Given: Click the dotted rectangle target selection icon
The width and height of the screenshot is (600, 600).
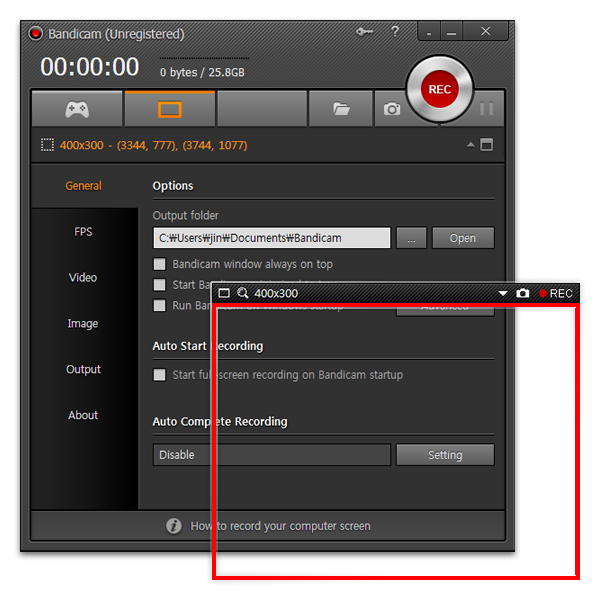Looking at the screenshot, I should (x=47, y=145).
